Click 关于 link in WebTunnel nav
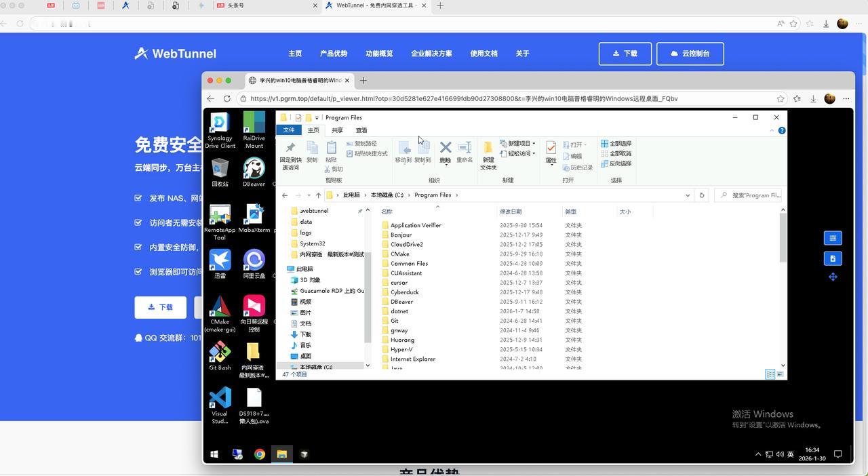This screenshot has height=476, width=868. click(x=522, y=54)
